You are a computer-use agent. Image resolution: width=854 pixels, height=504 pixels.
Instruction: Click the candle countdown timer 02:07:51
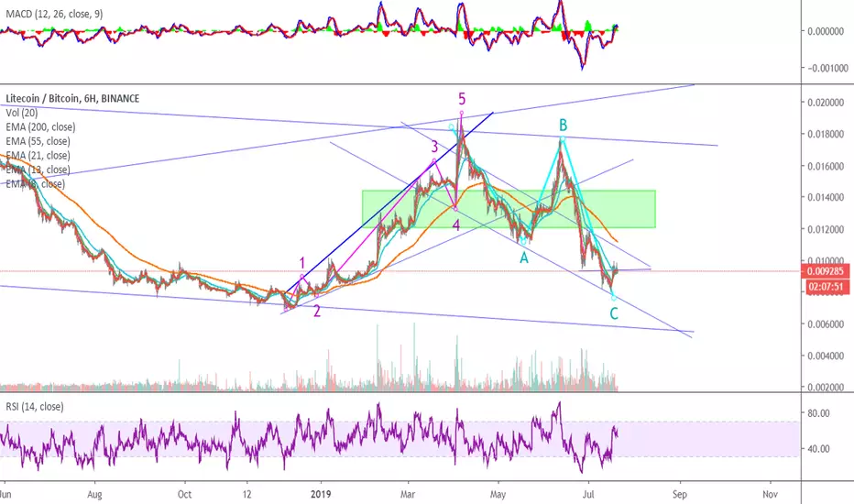click(826, 287)
